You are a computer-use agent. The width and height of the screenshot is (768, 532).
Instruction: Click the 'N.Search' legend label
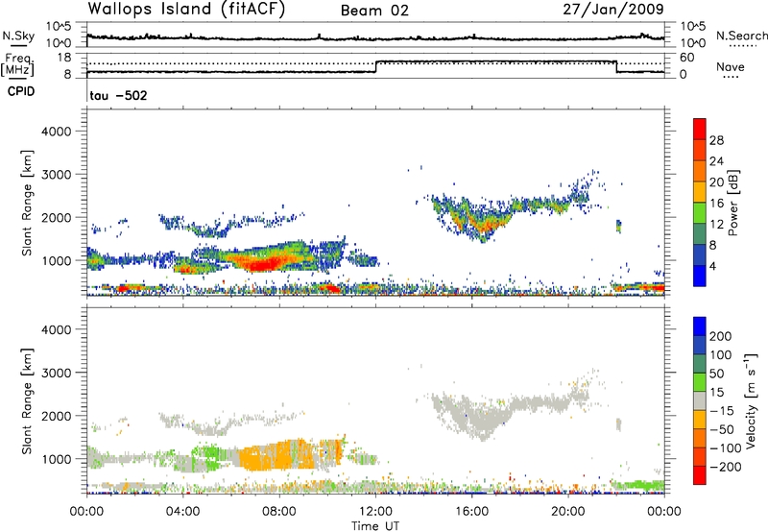pyautogui.click(x=741, y=36)
